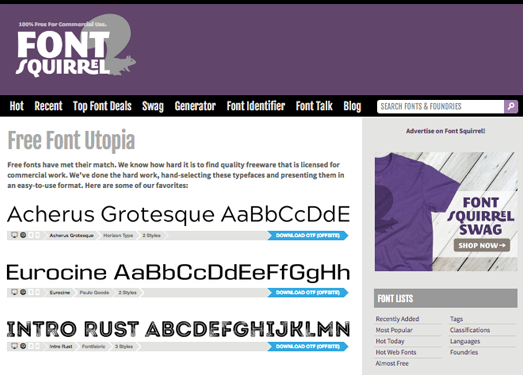Open the Languages list
Image resolution: width=523 pixels, height=375 pixels.
point(465,341)
